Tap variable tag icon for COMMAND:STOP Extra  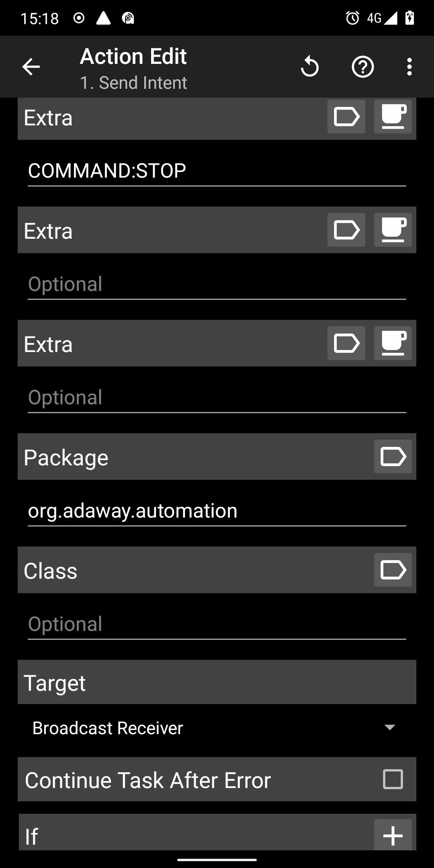click(x=346, y=117)
